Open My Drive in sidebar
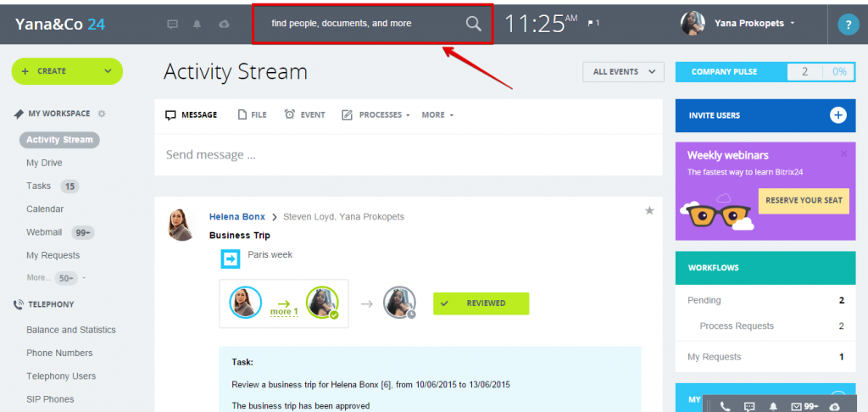This screenshot has width=868, height=412. pyautogui.click(x=44, y=163)
